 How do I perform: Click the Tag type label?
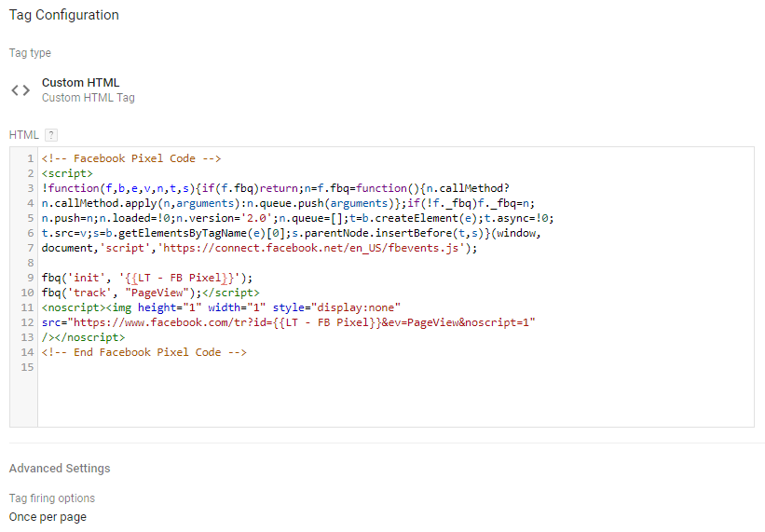(30, 53)
